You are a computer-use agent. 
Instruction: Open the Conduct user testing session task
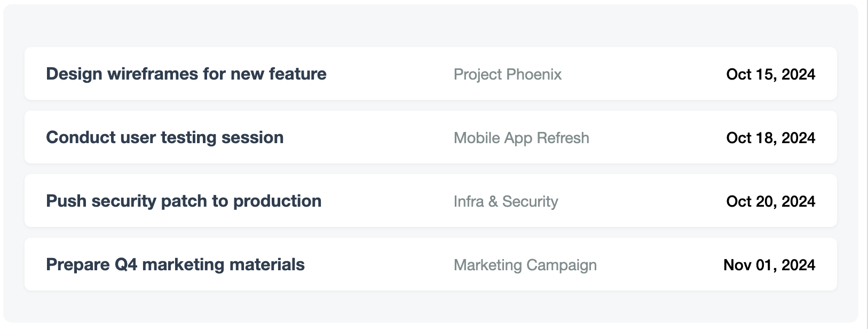pos(164,137)
